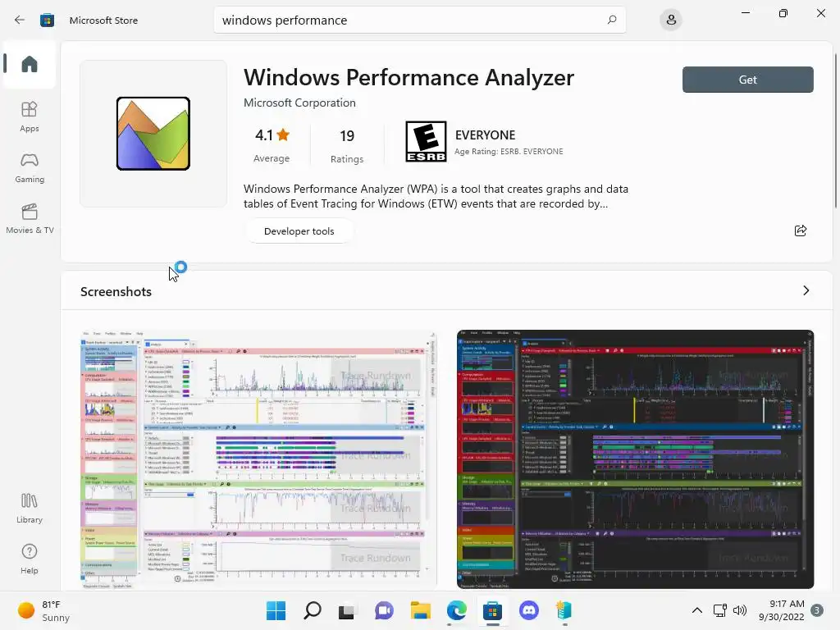Click the Windows Performance Analyzer app logo
Image resolution: width=840 pixels, height=630 pixels.
153,134
